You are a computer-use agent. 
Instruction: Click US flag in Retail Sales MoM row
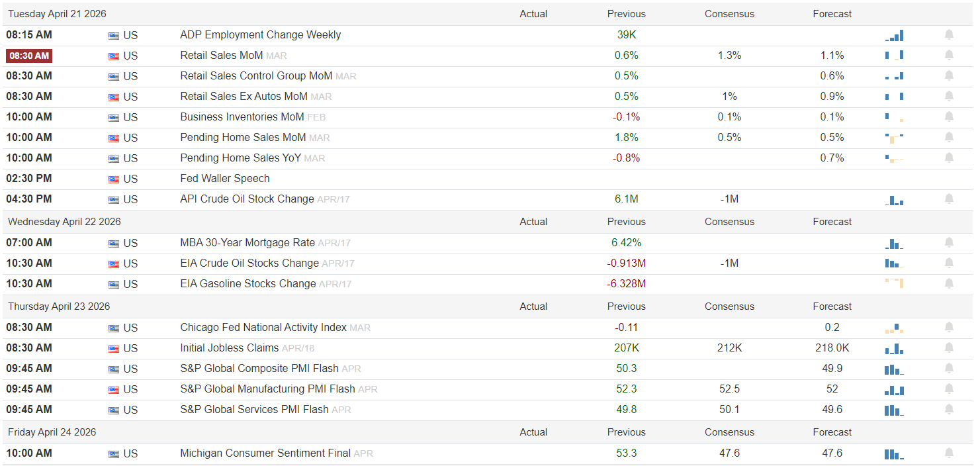[114, 56]
